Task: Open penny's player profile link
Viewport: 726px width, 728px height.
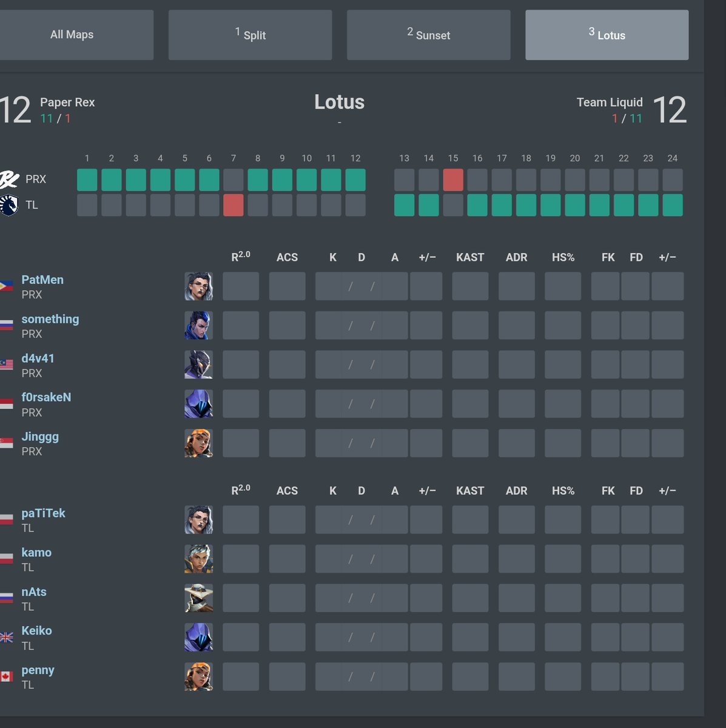Action: coord(38,670)
